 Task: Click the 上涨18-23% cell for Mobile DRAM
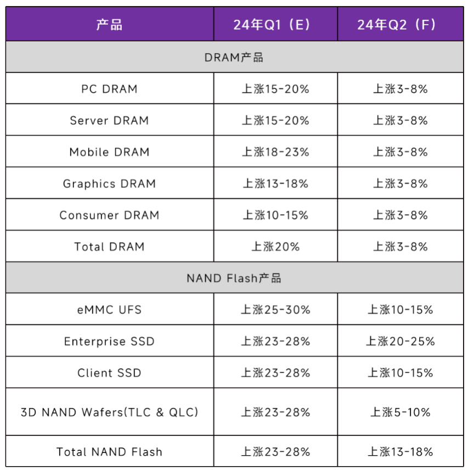275,152
